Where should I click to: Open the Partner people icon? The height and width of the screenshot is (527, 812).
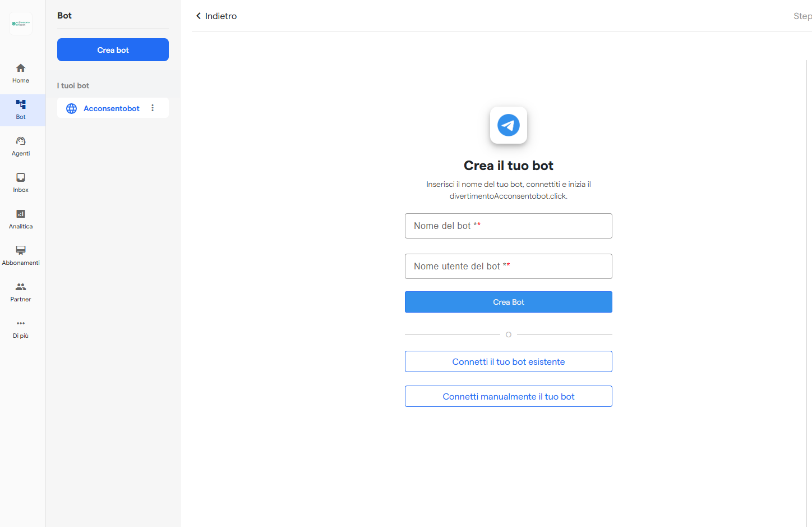pyautogui.click(x=21, y=287)
